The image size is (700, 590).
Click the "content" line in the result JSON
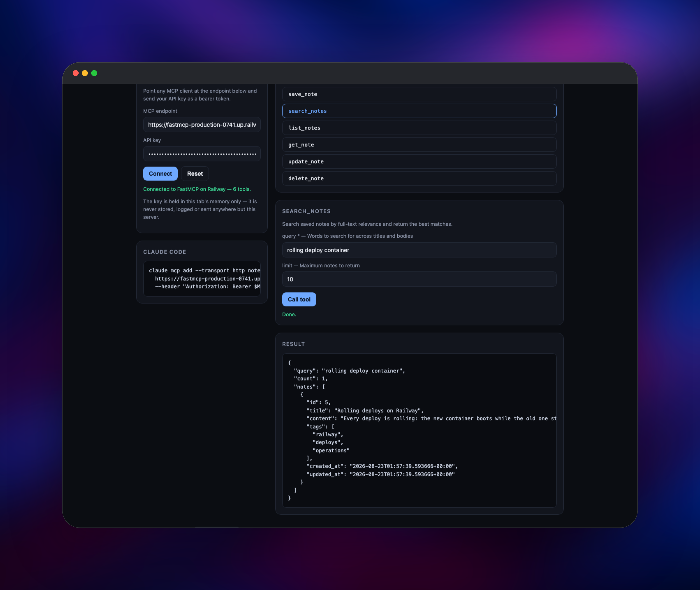point(431,418)
